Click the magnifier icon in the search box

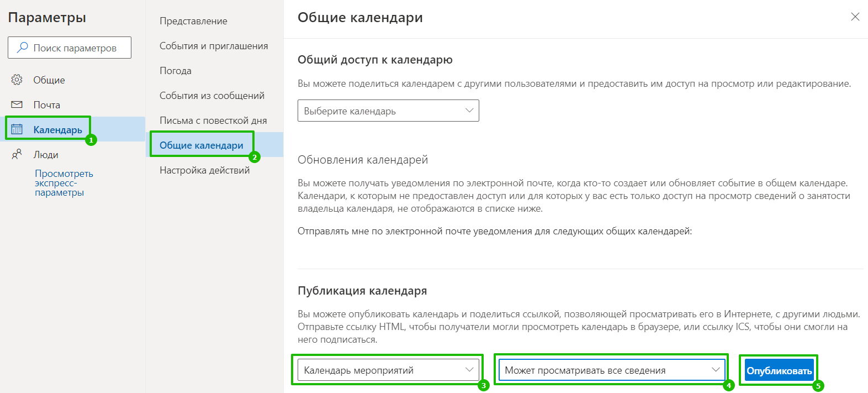pyautogui.click(x=23, y=48)
